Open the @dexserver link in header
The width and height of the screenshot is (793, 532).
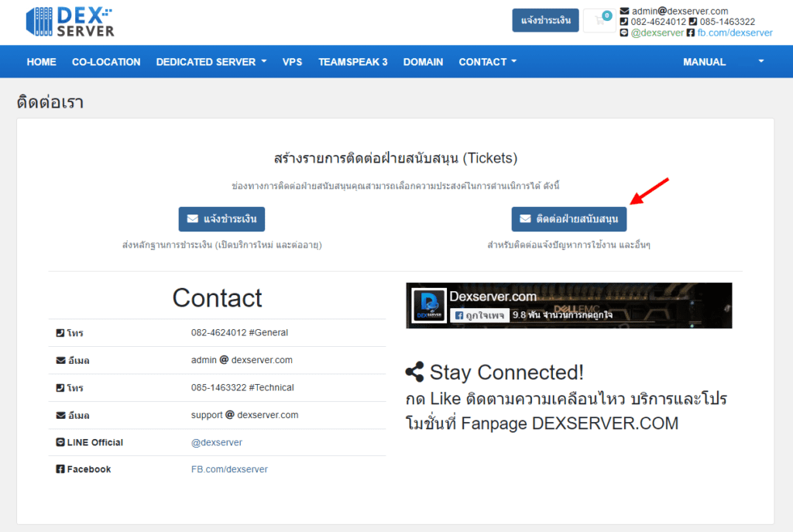657,33
